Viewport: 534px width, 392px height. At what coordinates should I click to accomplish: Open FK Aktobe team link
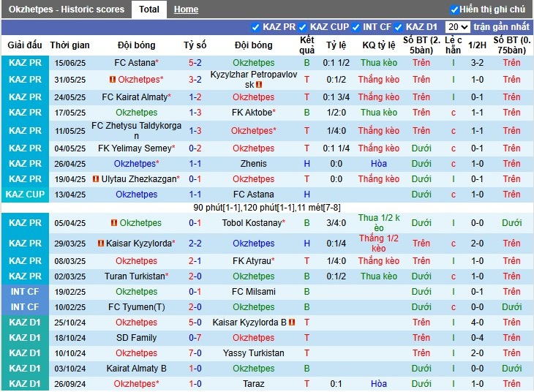coord(254,113)
